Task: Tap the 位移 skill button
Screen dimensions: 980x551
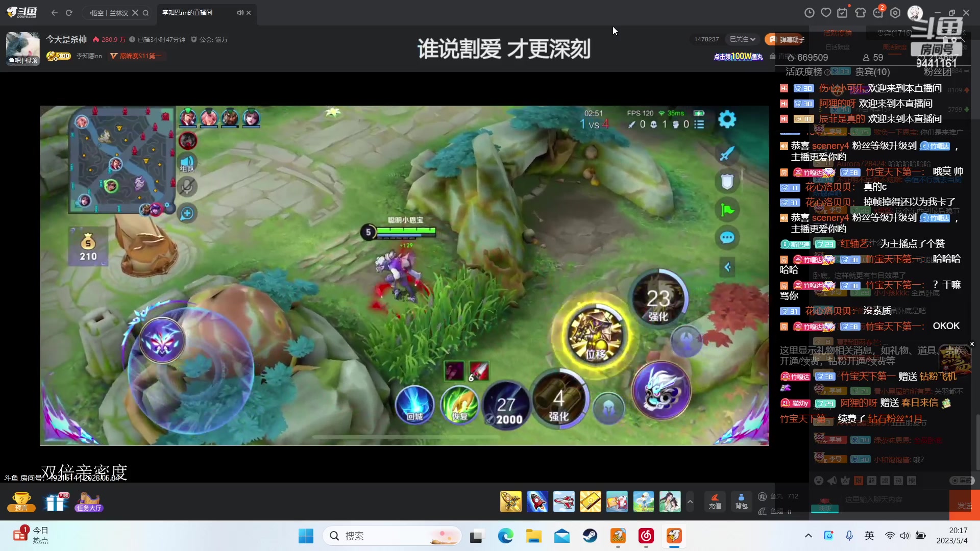Action: tap(595, 335)
